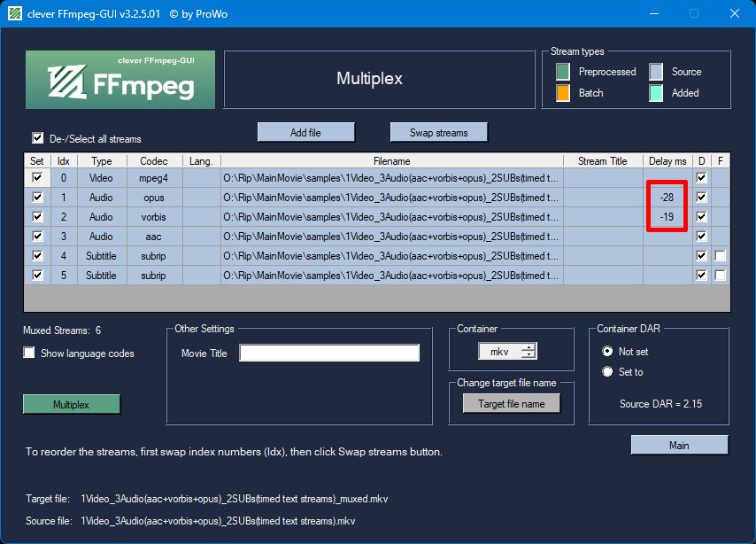Click Source DAR = 2.15 text
Image resolution: width=756 pixels, height=544 pixels.
coord(660,403)
